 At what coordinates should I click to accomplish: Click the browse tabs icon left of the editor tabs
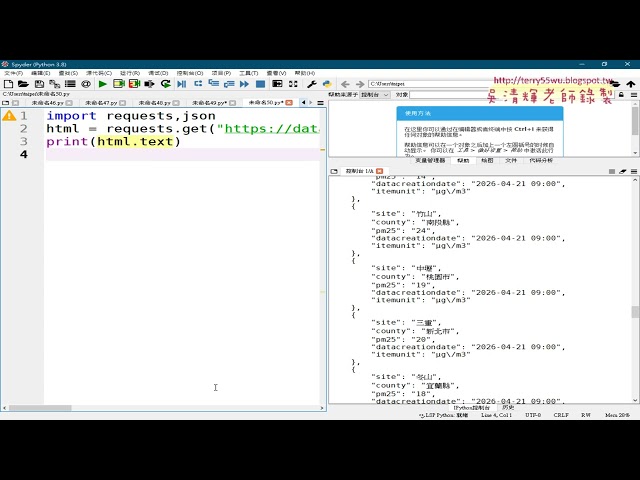[6, 103]
